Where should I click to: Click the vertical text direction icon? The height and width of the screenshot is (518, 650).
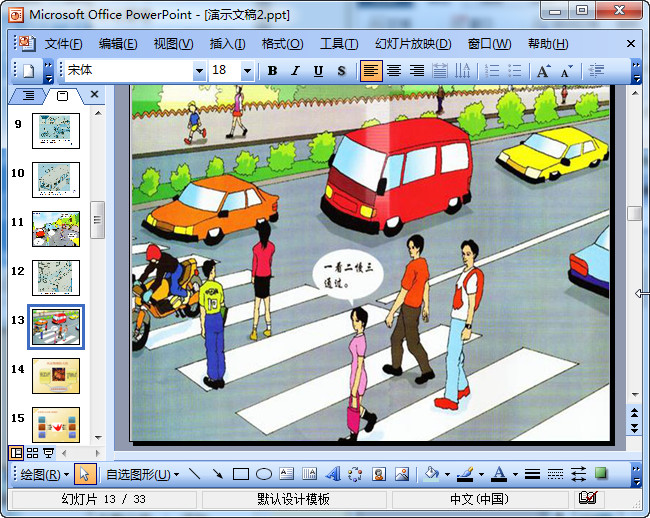click(x=462, y=71)
